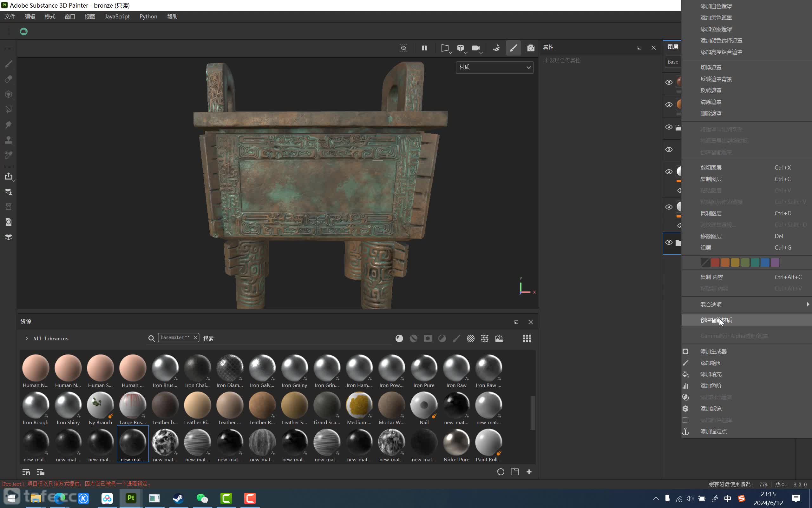Click the folder icon at assets panel bottom
Image resolution: width=812 pixels, height=508 pixels.
[515, 472]
